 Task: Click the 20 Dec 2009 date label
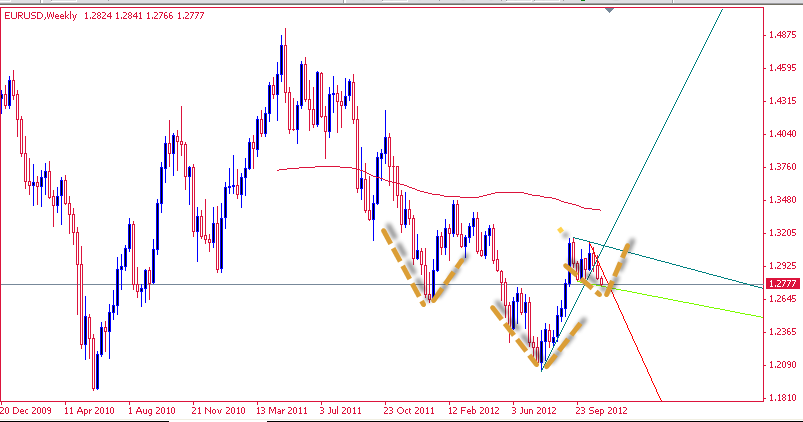coord(26,410)
